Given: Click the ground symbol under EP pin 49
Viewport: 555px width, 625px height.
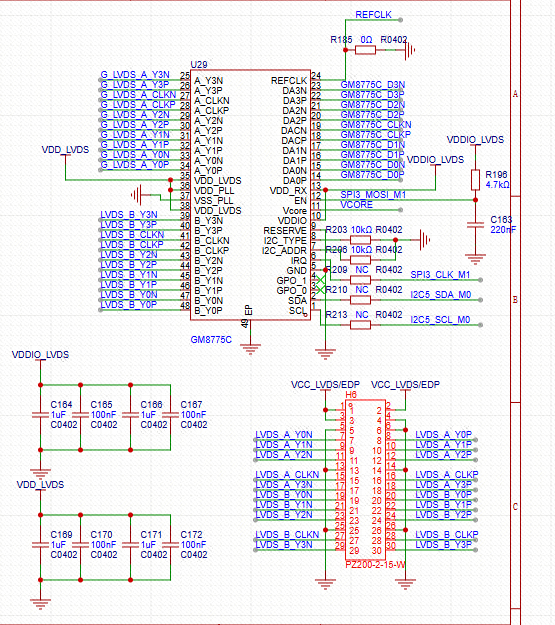Looking at the screenshot, I should coord(250,349).
